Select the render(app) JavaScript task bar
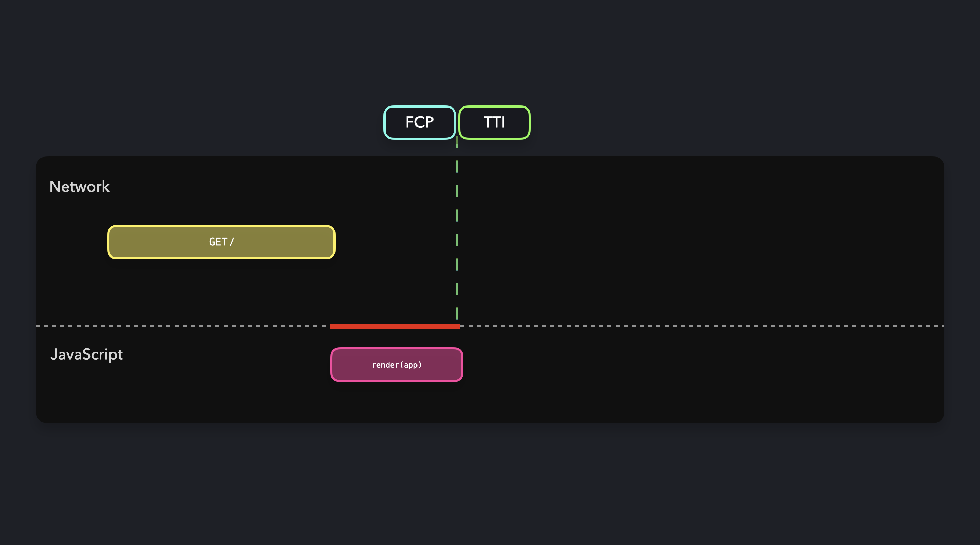The width and height of the screenshot is (980, 545). coord(397,365)
